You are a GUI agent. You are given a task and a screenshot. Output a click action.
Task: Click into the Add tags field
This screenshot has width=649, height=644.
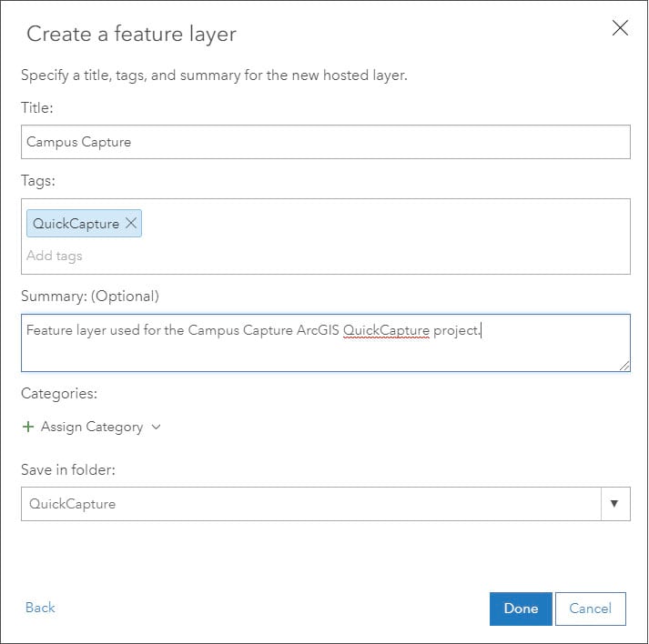pos(182,256)
